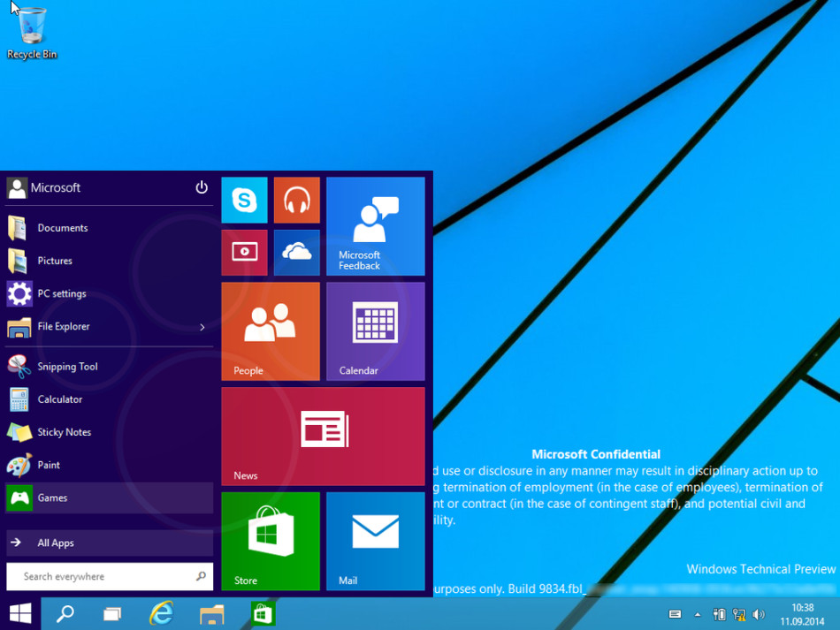Image resolution: width=840 pixels, height=630 pixels.
Task: Launch the Music app tile
Action: click(296, 200)
